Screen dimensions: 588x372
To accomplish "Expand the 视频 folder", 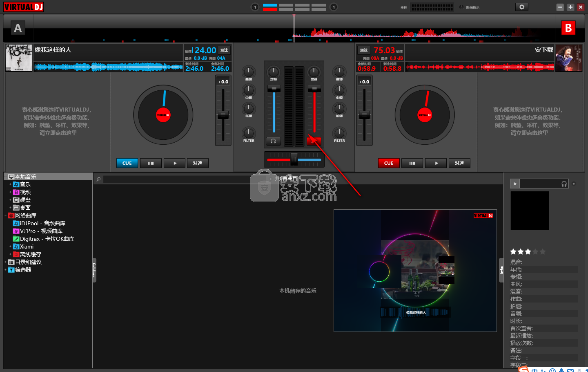I will coord(10,192).
